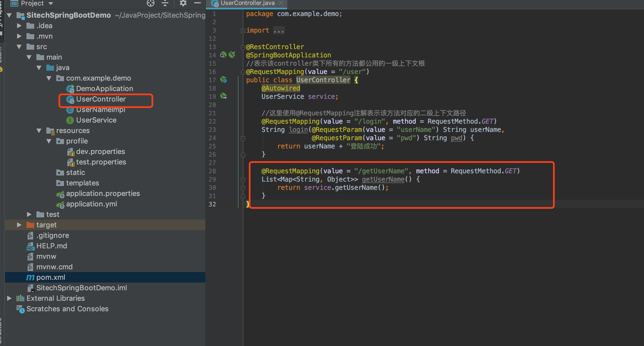Toggle fold marker for getUserName method line 29
Viewport: 644px width, 346px height.
(243, 180)
